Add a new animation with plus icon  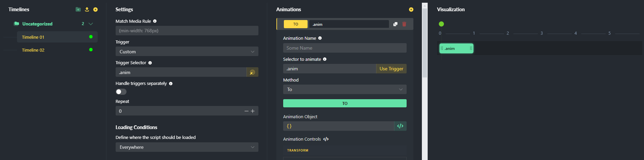[x=411, y=10]
